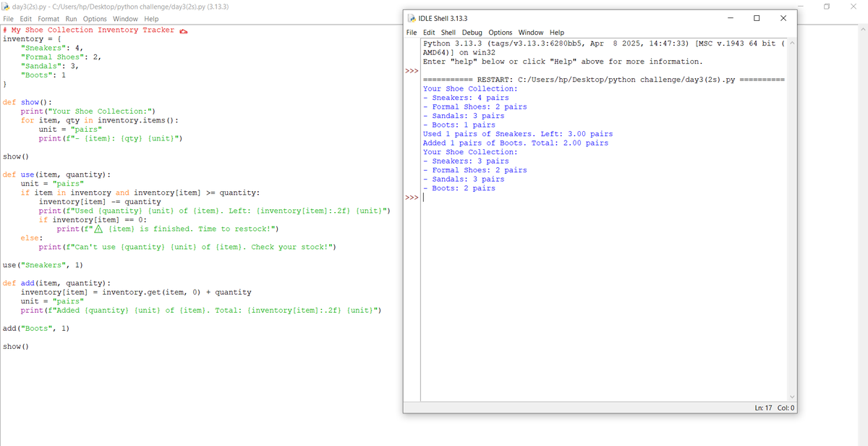Click output line '- Boots: 2 pairs'
The width and height of the screenshot is (868, 446).
tap(459, 188)
